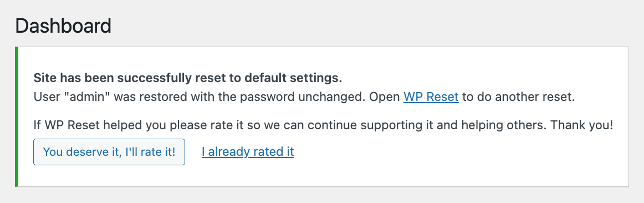Click the Dashboard page heading
The image size is (644, 203).
click(63, 26)
